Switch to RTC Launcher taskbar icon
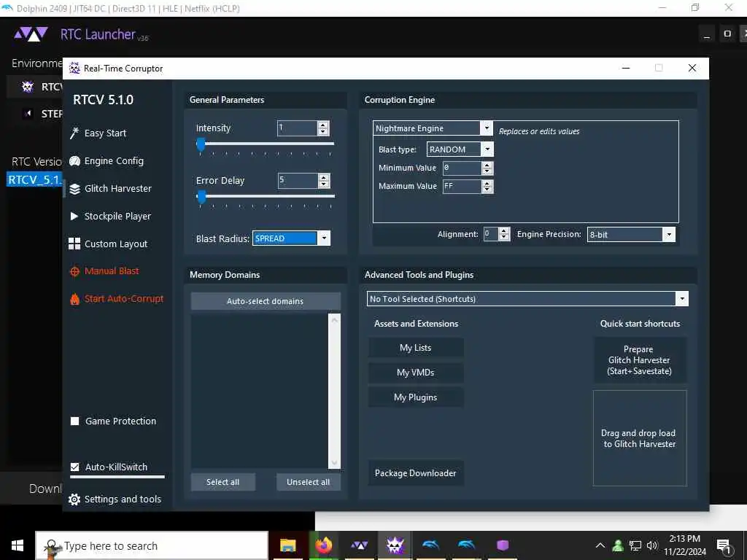The width and height of the screenshot is (747, 560). pyautogui.click(x=359, y=545)
